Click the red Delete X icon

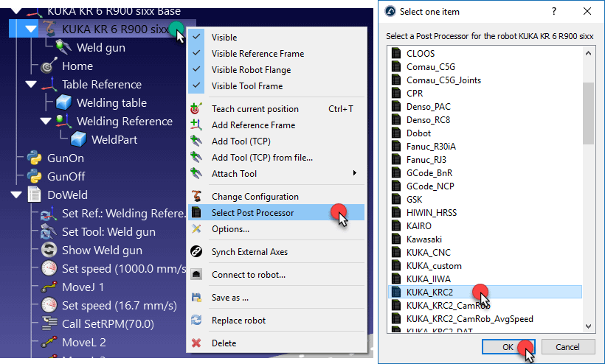[196, 343]
